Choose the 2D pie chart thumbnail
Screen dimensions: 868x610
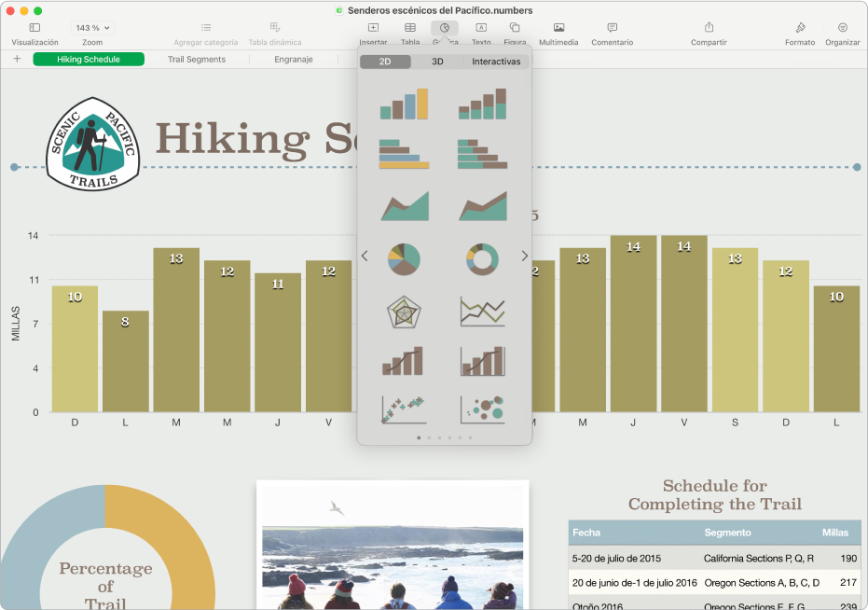[x=404, y=258]
